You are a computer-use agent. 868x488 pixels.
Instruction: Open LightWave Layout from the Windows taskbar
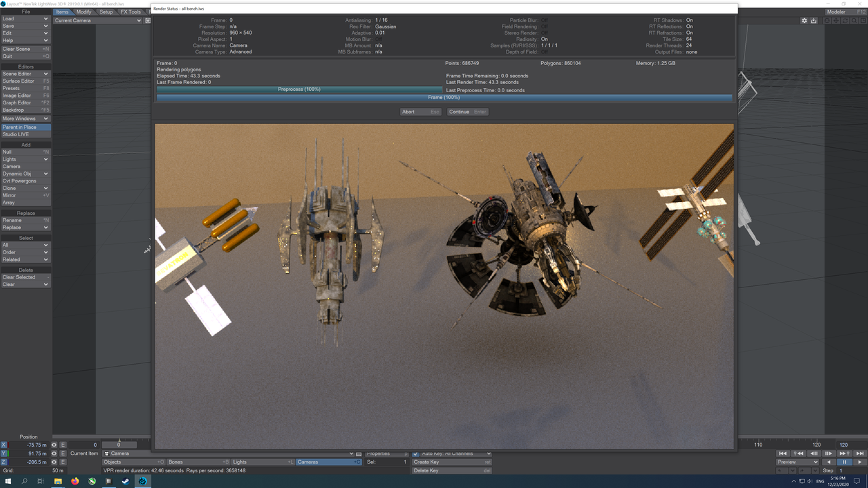tap(142, 482)
